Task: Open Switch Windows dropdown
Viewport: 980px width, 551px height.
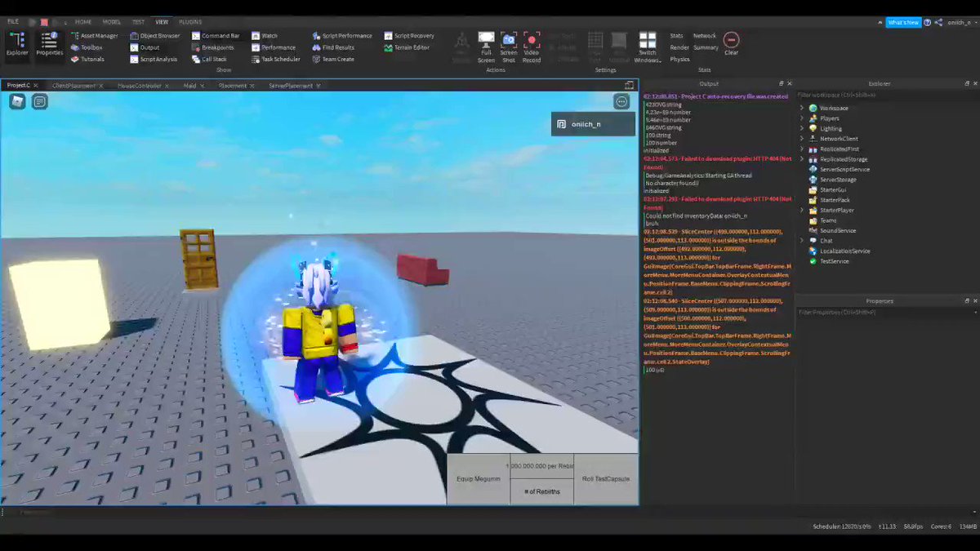Action: (x=648, y=47)
